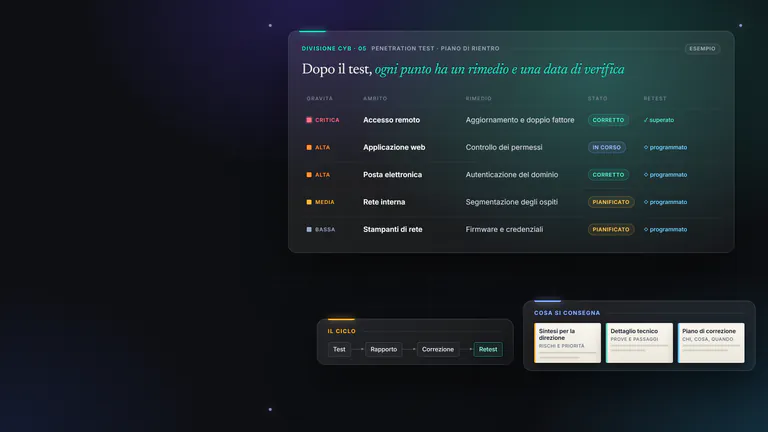Click the Rete interna scope cell

pyautogui.click(x=384, y=202)
